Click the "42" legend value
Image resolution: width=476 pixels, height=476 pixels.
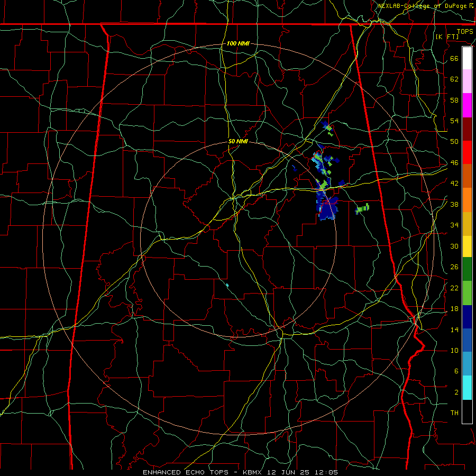(x=454, y=184)
